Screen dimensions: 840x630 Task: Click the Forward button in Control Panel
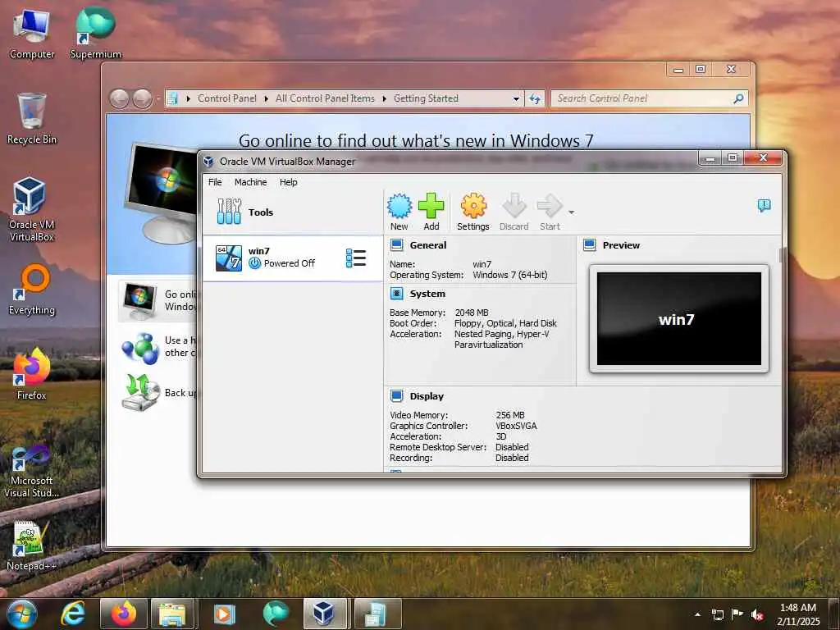pos(142,98)
